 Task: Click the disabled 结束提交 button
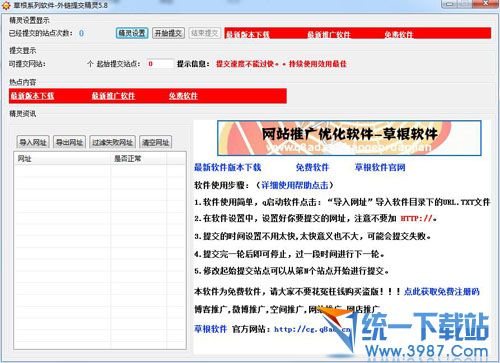pyautogui.click(x=204, y=33)
